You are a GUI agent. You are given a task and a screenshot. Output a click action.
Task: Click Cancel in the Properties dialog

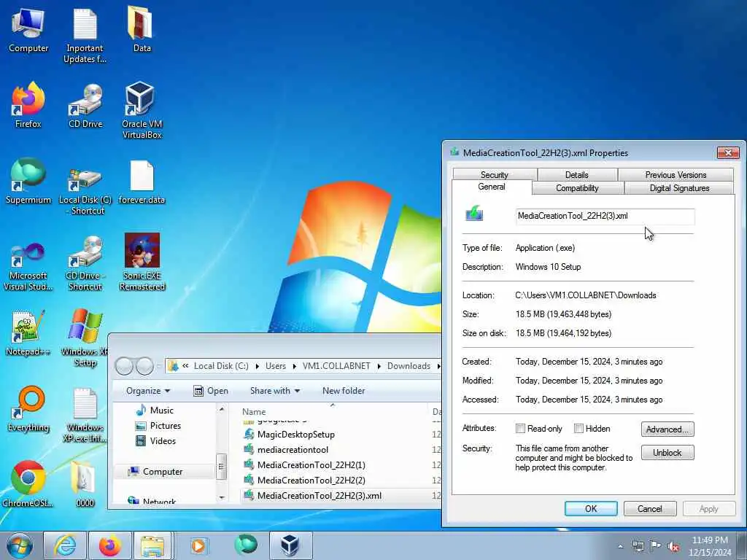click(x=650, y=508)
